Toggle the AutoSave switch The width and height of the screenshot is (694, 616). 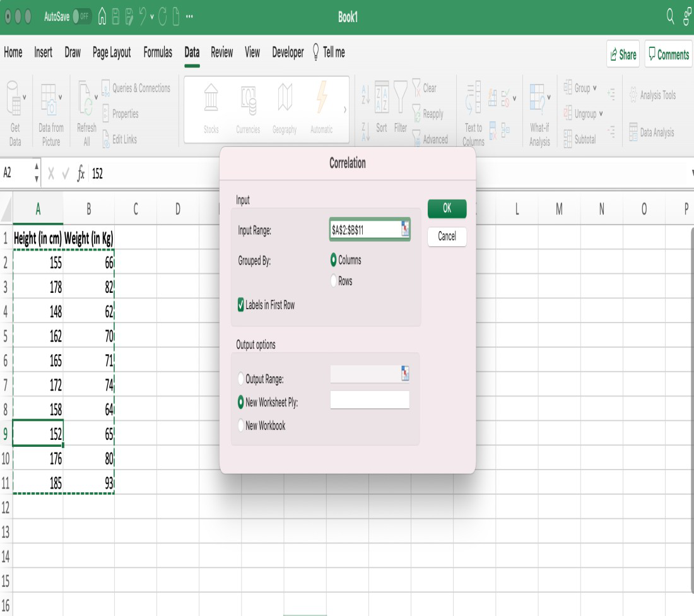(81, 16)
